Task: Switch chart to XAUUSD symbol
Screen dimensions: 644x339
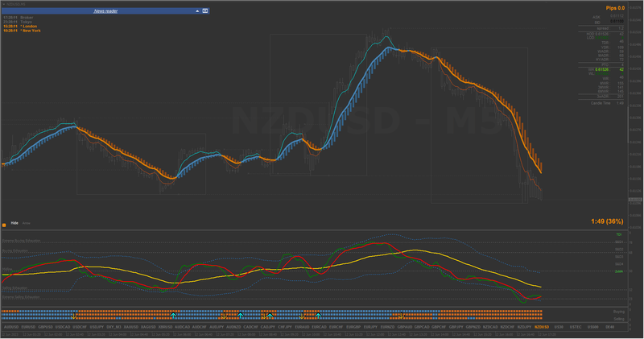Action: click(131, 327)
